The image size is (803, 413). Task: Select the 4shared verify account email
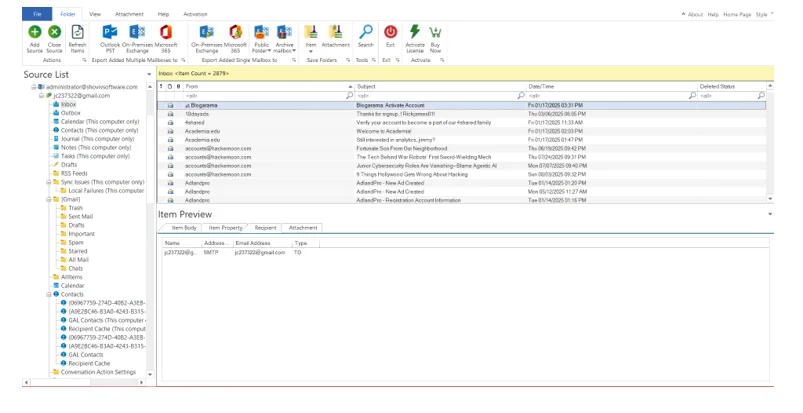pos(461,123)
